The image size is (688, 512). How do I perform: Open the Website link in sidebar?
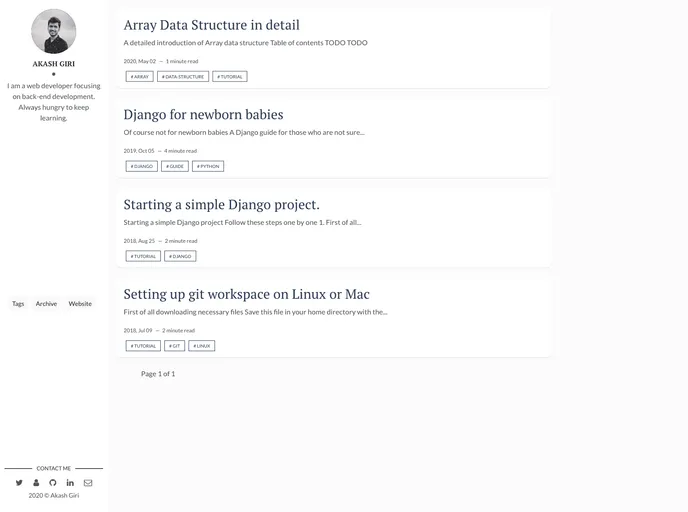point(80,303)
